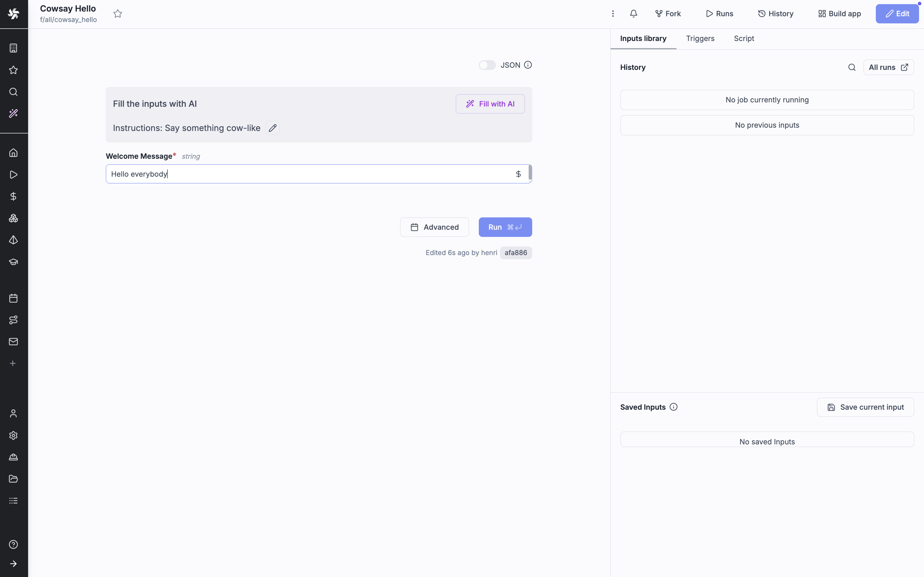Expand the left sidebar with arrow

(13, 563)
